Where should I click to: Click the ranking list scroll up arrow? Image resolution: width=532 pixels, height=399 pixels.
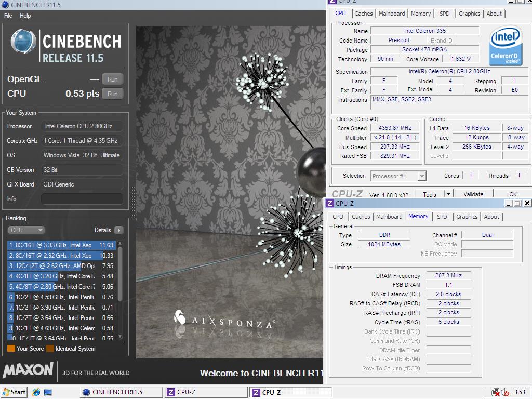click(120, 244)
